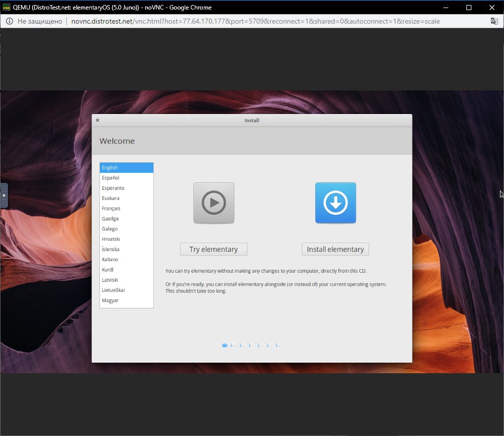This screenshot has height=436, width=504.
Task: Select Euskara in the language list
Action: (127, 198)
